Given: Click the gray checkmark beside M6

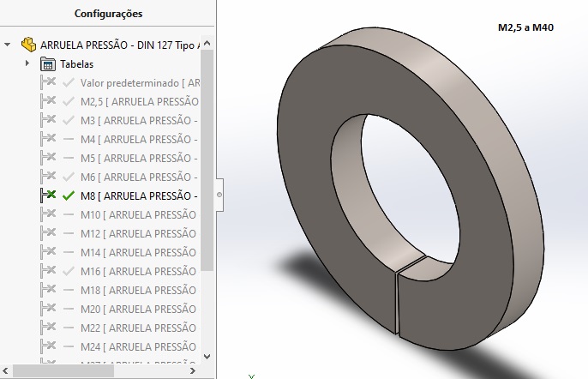Looking at the screenshot, I should click(x=69, y=177).
